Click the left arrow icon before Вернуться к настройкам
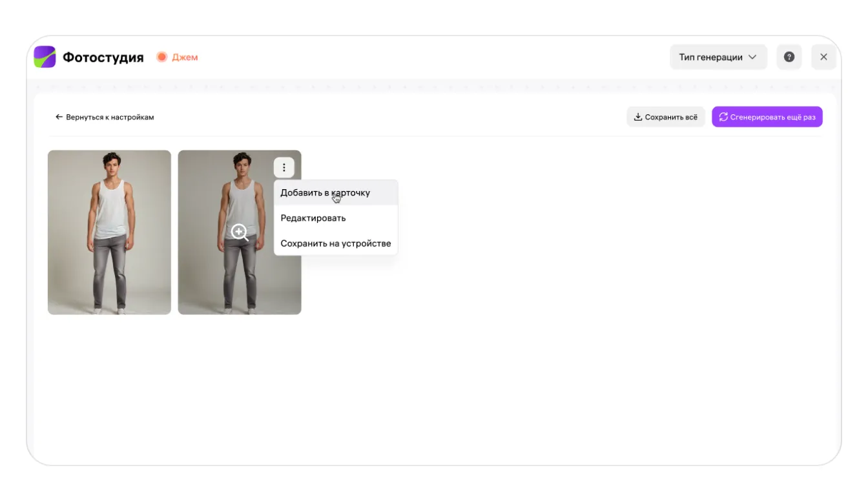The width and height of the screenshot is (868, 501). click(x=59, y=117)
